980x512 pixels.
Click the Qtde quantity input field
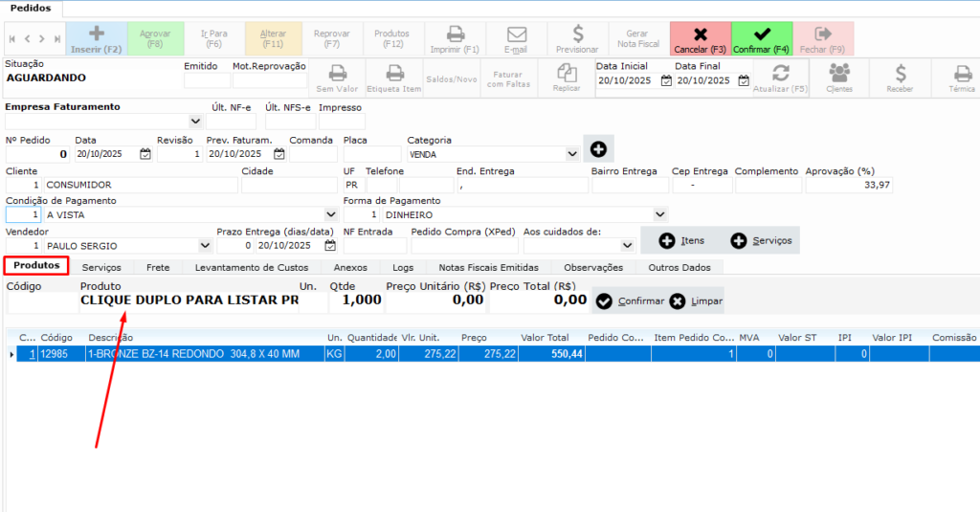click(x=356, y=301)
